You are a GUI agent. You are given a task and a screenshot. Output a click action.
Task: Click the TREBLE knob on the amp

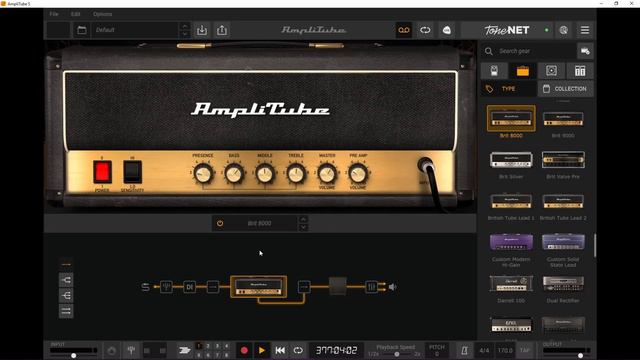(x=296, y=174)
